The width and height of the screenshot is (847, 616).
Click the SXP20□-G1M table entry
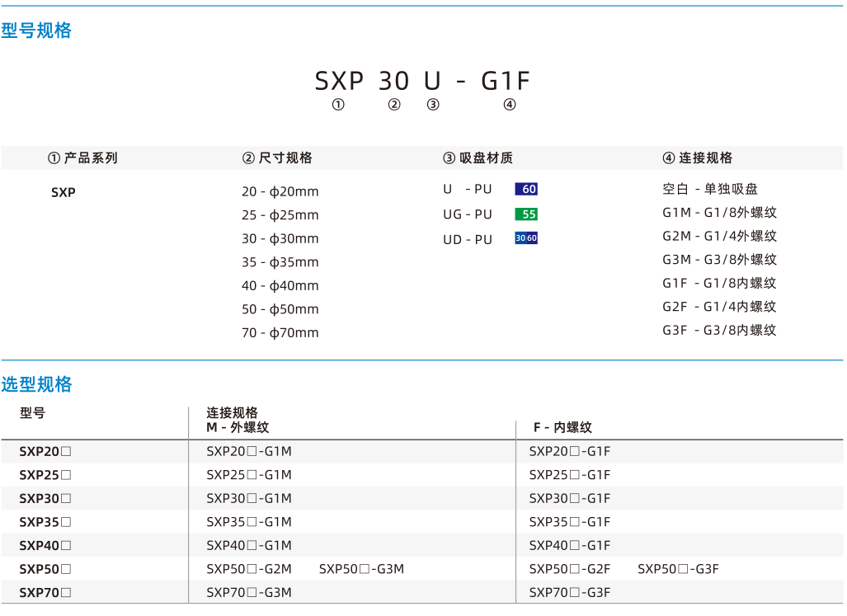pyautogui.click(x=249, y=451)
